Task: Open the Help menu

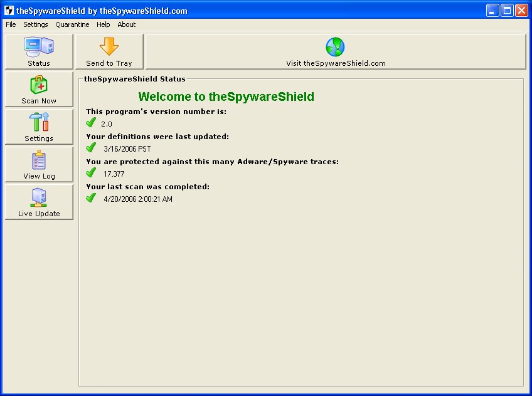Action: 103,24
